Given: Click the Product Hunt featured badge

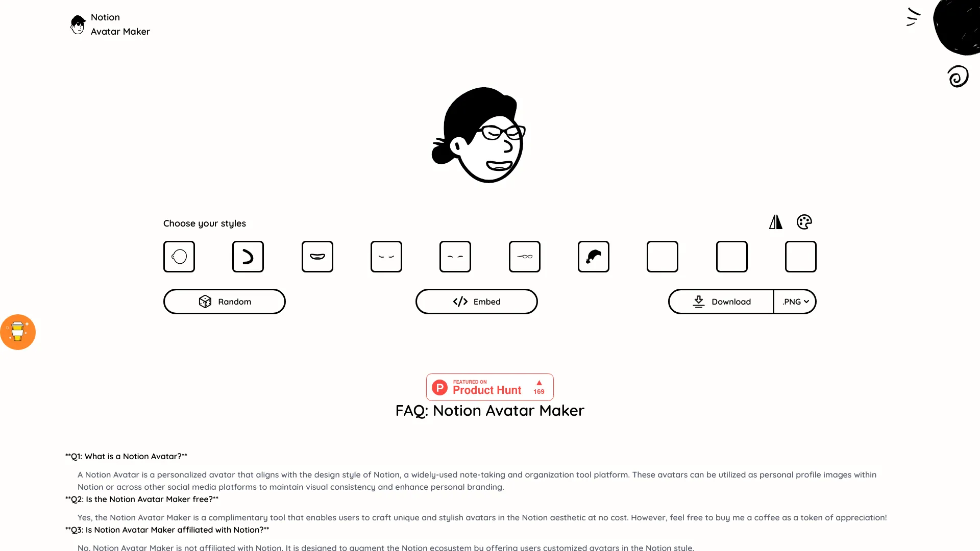Looking at the screenshot, I should click(490, 387).
